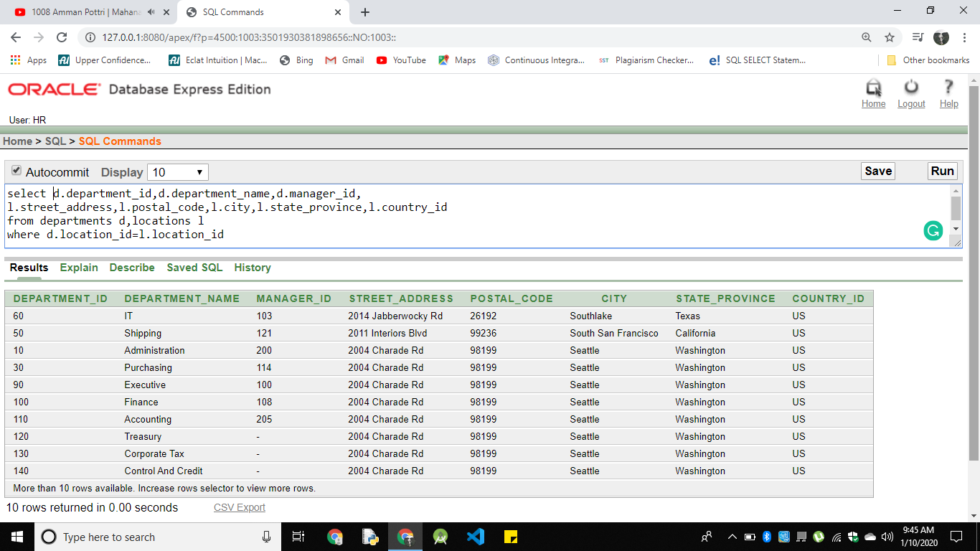Click the site information icon
This screenshot has width=980, height=551.
tap(90, 37)
